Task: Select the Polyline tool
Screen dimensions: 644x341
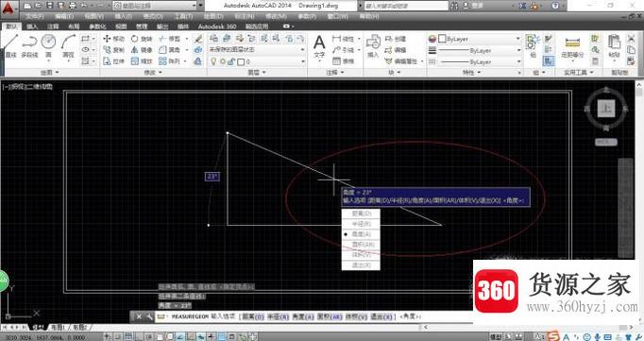Action: (29, 46)
